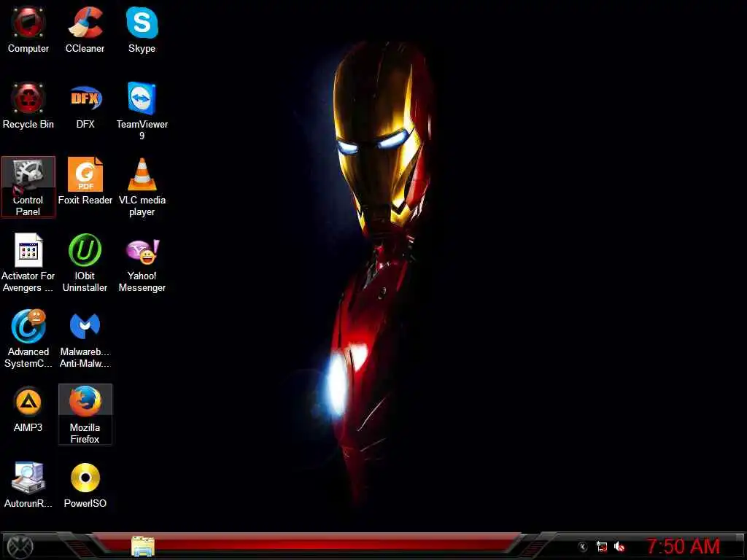Viewport: 747px width, 560px height.
Task: Open Foxit Reader shortcut
Action: [85, 181]
